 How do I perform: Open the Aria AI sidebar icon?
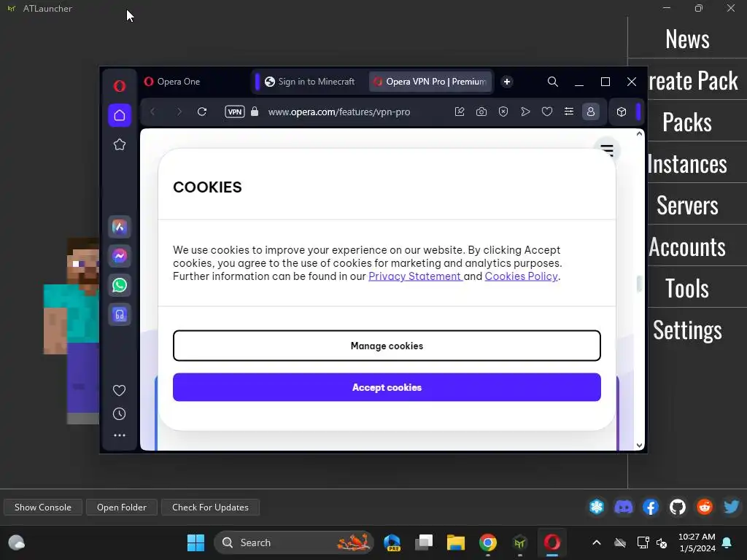120,227
